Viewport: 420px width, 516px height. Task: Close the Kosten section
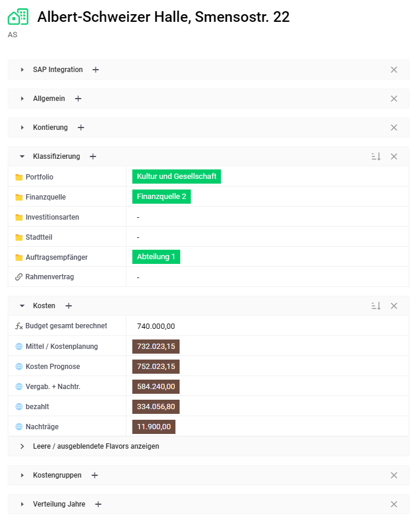[x=393, y=306]
